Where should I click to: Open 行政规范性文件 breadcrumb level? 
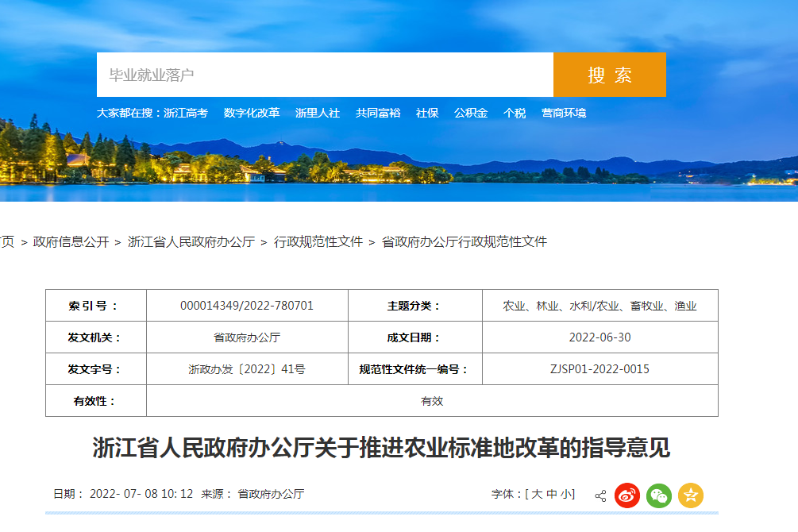click(x=318, y=241)
